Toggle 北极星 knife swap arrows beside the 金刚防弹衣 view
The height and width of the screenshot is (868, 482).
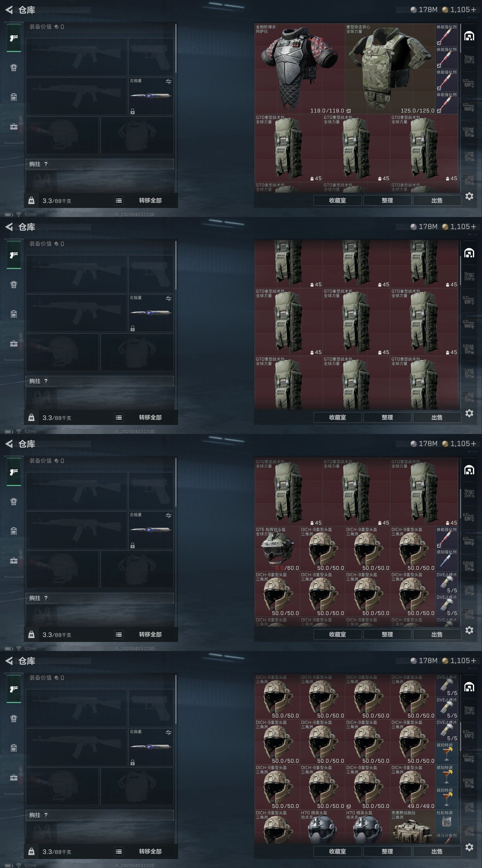point(168,81)
